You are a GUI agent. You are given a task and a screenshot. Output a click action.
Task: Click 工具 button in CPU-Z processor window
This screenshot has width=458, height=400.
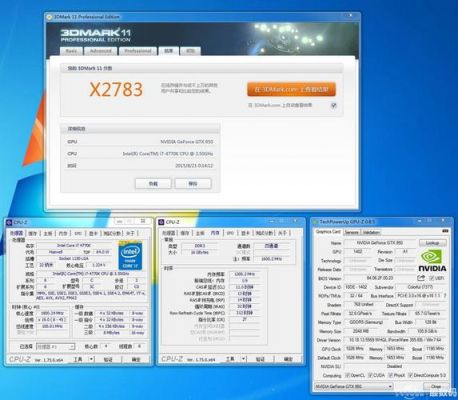78,359
